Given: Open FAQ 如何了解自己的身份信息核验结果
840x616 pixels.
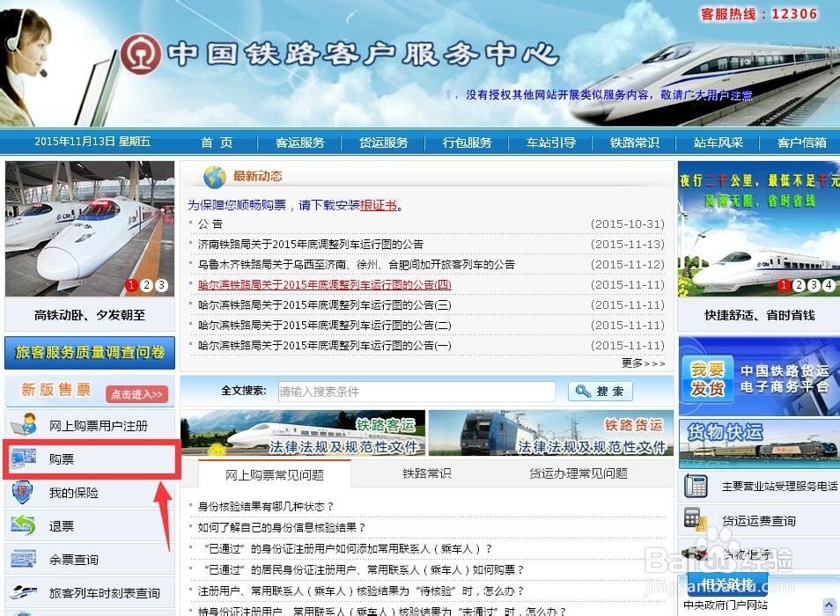Looking at the screenshot, I should (x=282, y=528).
